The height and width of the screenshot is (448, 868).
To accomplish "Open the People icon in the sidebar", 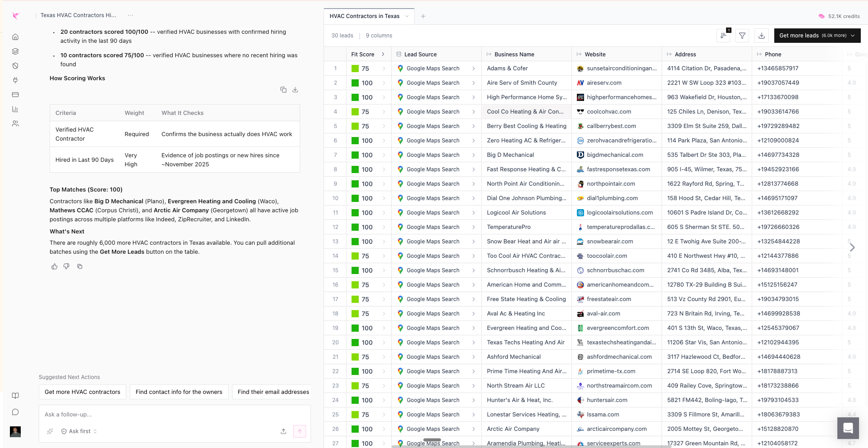I will click(15, 123).
